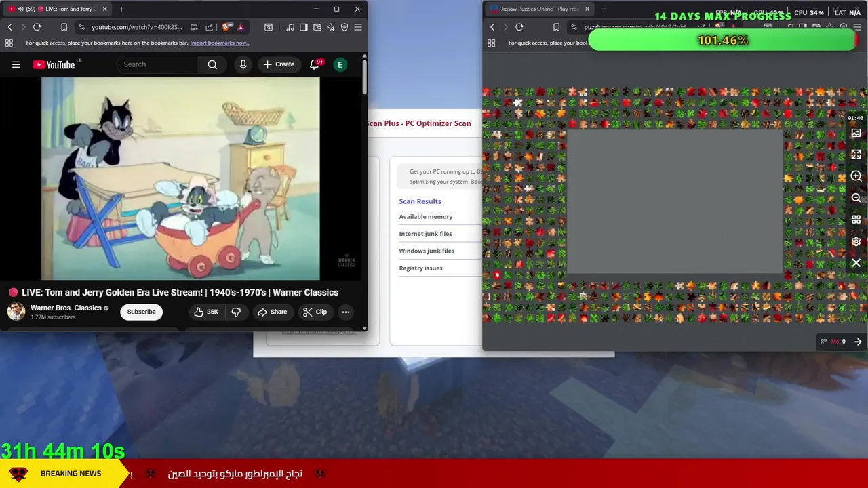Click Internet junk files entry
This screenshot has width=868, height=488.
coord(425,233)
